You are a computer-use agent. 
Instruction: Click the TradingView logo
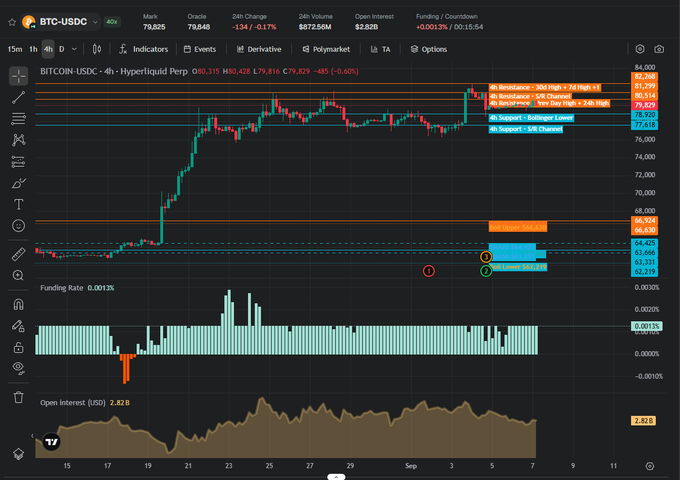coord(52,442)
